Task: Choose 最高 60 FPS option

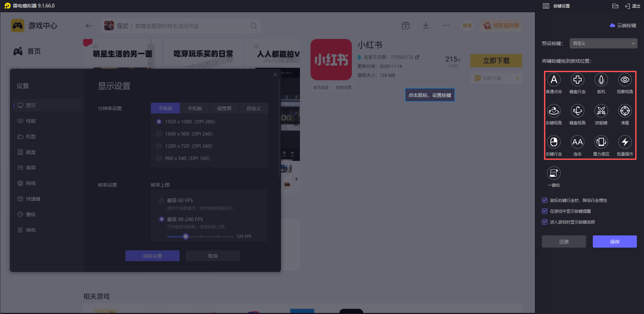Action: pos(162,201)
